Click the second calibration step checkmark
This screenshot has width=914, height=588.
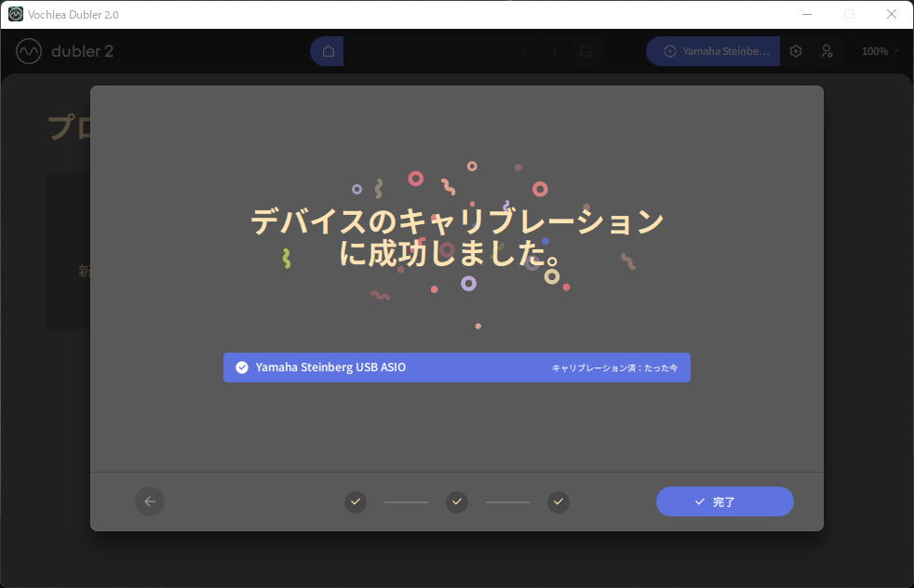coord(457,501)
